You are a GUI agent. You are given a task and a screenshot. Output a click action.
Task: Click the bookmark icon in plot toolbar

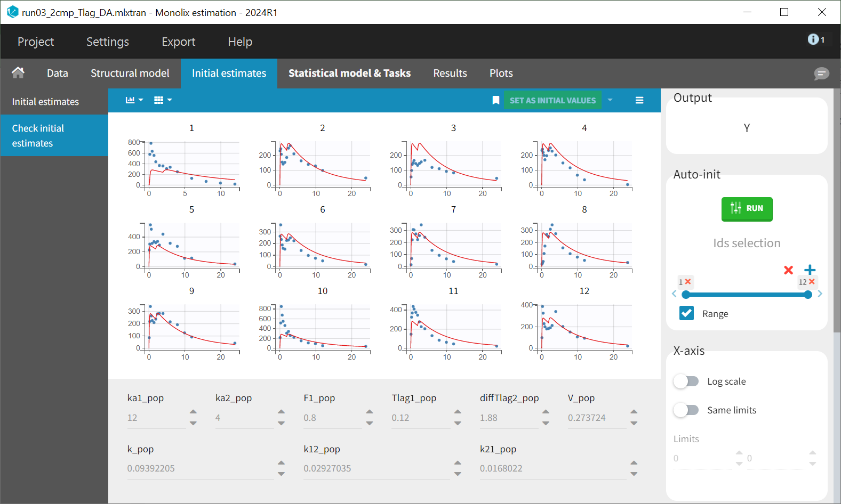click(495, 100)
